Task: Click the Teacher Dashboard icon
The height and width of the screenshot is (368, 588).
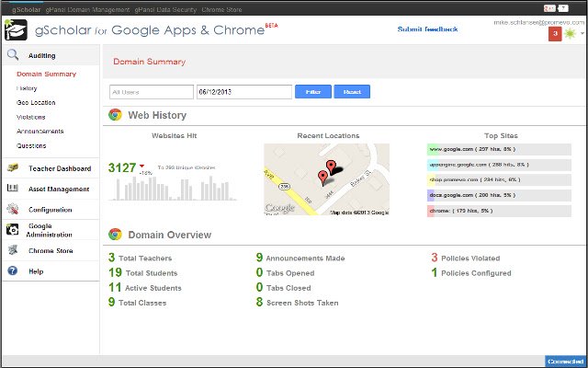Action: [13, 167]
